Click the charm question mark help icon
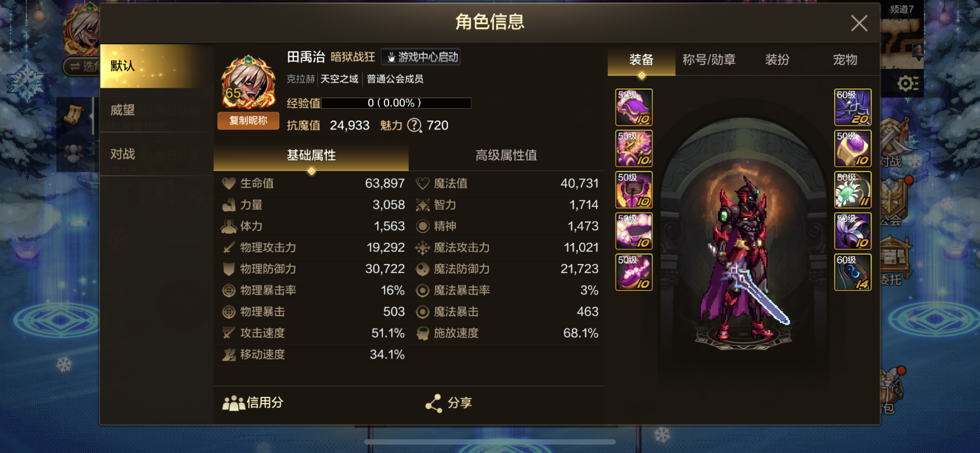The width and height of the screenshot is (980, 453). [x=414, y=125]
